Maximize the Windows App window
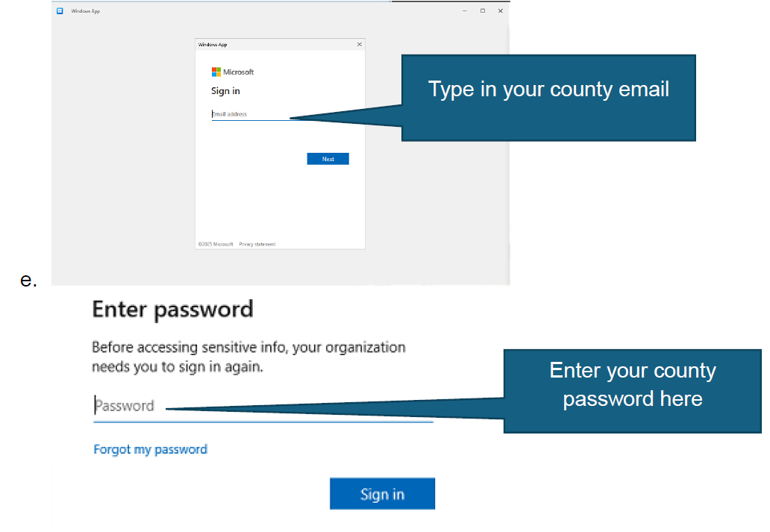 click(482, 11)
